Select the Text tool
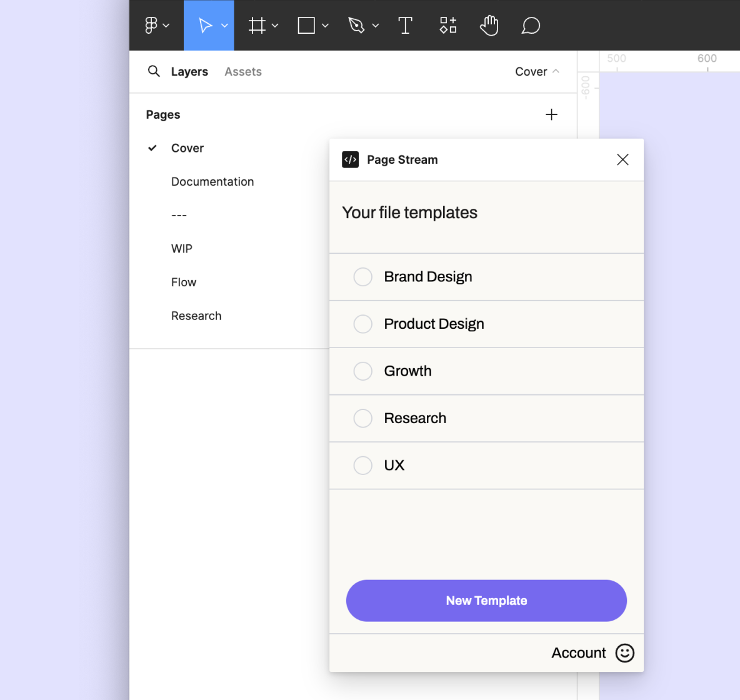Viewport: 740px width, 700px height. [x=405, y=25]
